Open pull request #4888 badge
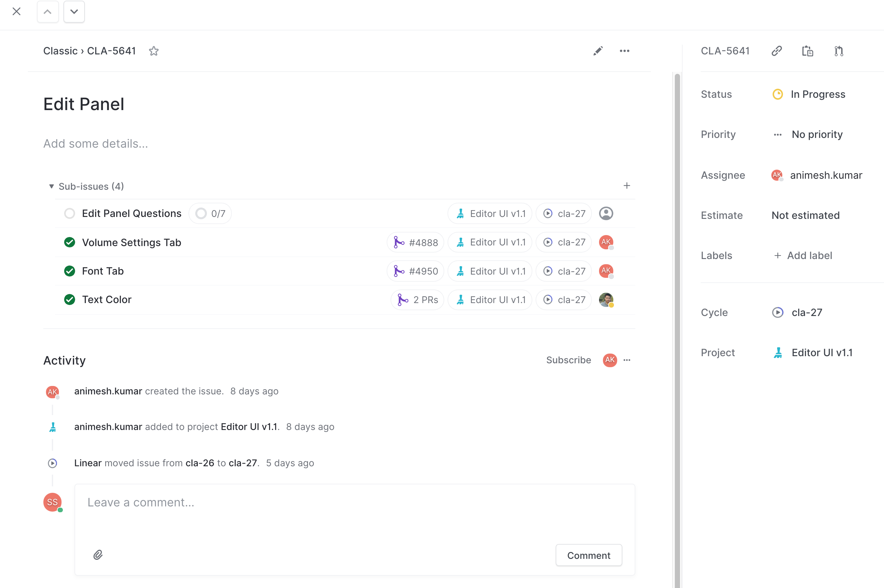The image size is (884, 588). tap(415, 242)
